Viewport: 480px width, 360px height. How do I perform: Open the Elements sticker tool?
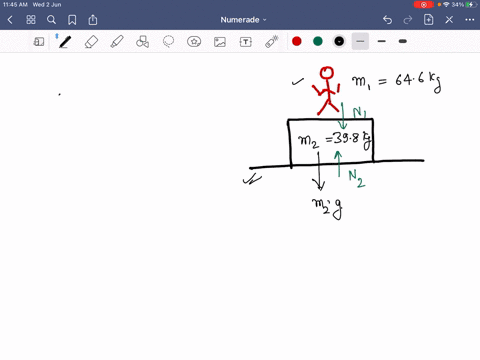tap(194, 42)
